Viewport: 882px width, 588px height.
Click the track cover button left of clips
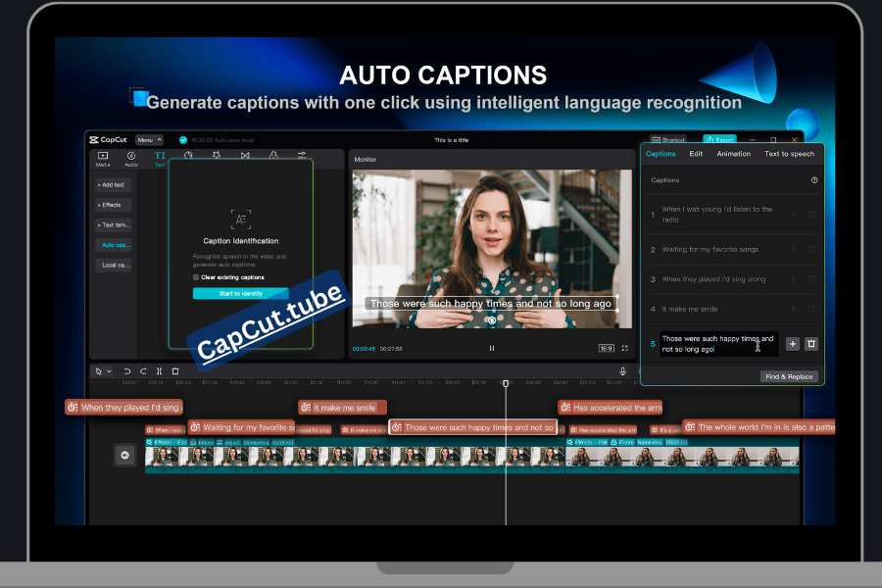click(x=124, y=455)
